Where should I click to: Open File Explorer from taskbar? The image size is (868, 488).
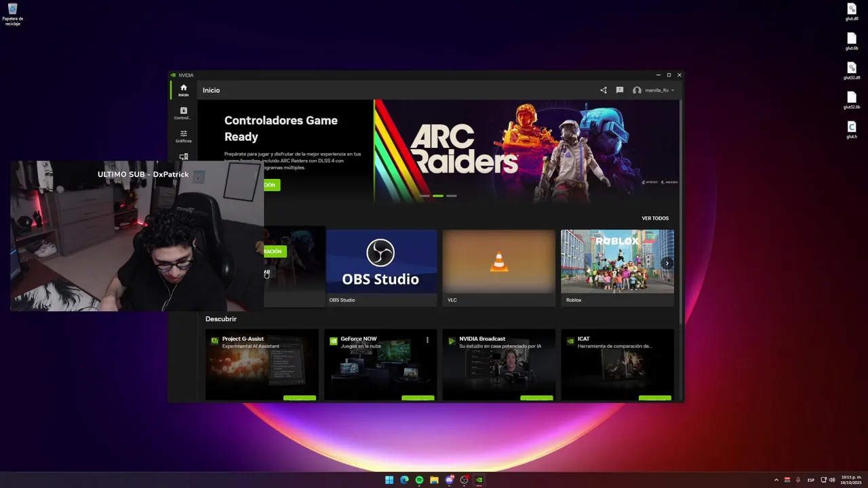point(434,480)
